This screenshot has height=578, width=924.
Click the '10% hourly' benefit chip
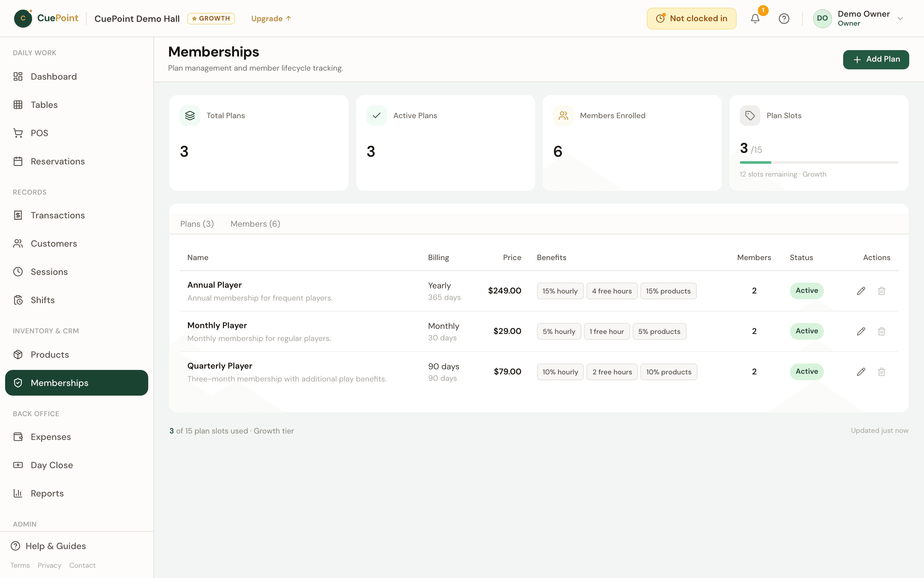(560, 372)
